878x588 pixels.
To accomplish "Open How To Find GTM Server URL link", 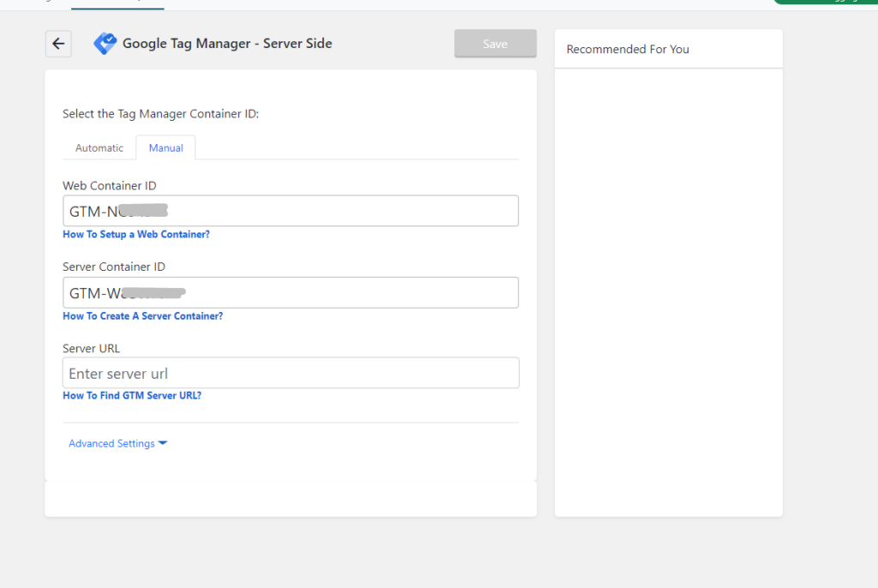I will [132, 395].
